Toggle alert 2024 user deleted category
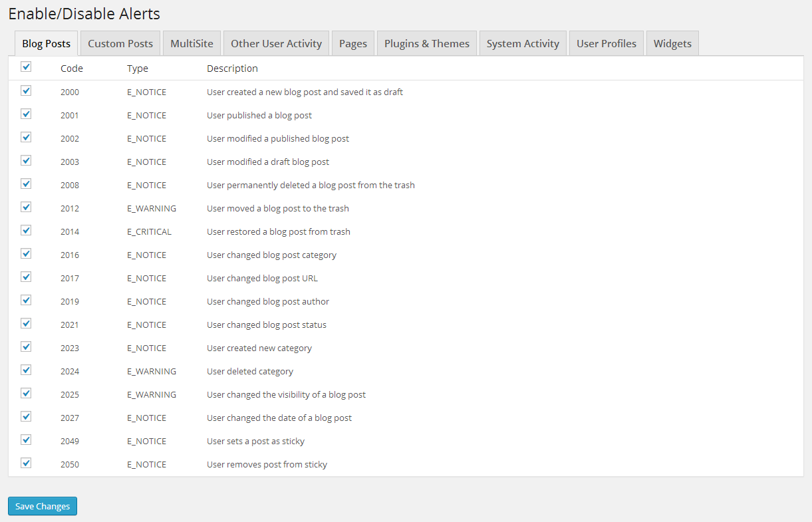The width and height of the screenshot is (812, 522). click(x=26, y=370)
